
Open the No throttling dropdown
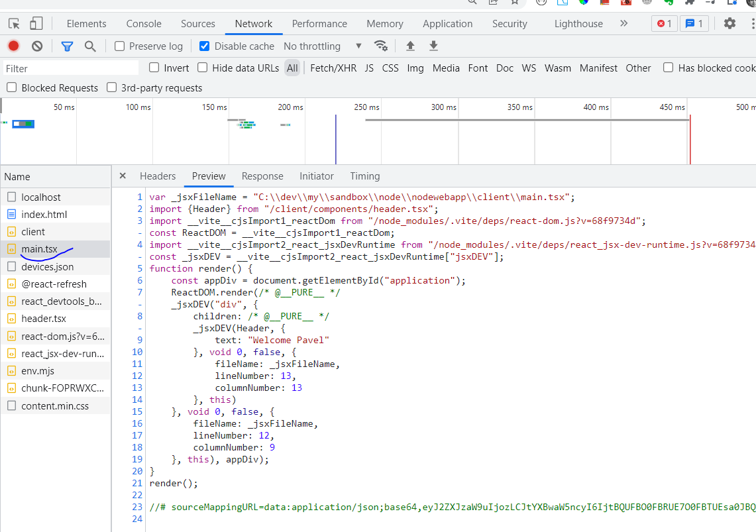pos(322,46)
